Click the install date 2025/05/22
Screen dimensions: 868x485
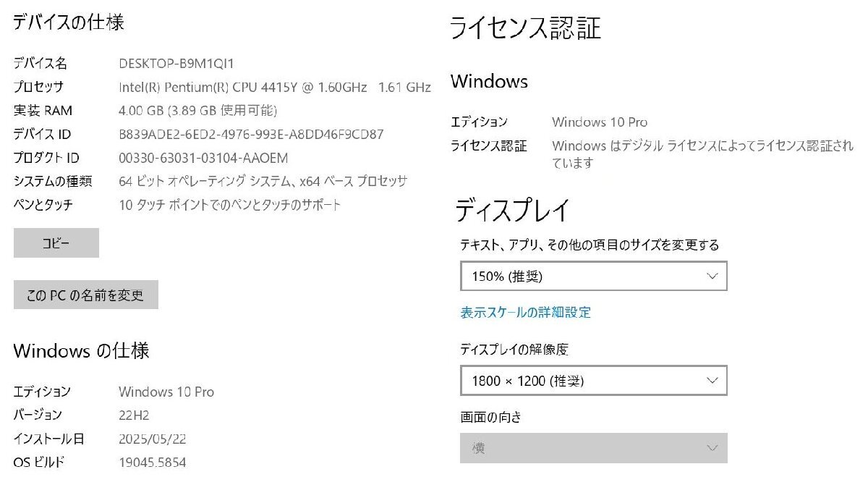[152, 439]
